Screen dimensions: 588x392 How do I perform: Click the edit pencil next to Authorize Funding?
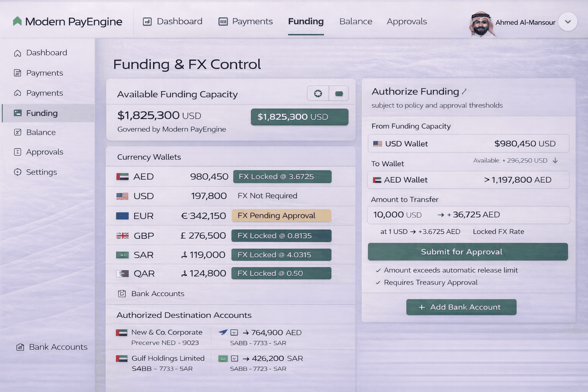464,91
